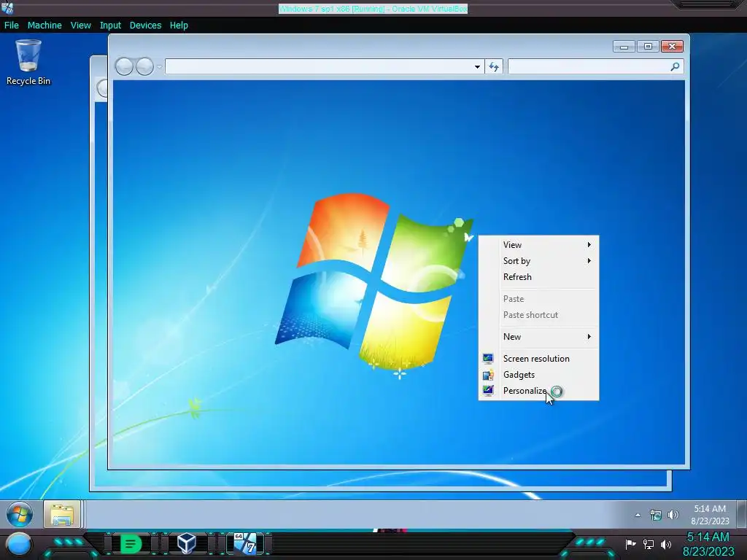Expand the address bar history dropdown
Screen dimensions: 747x560
pyautogui.click(x=477, y=66)
